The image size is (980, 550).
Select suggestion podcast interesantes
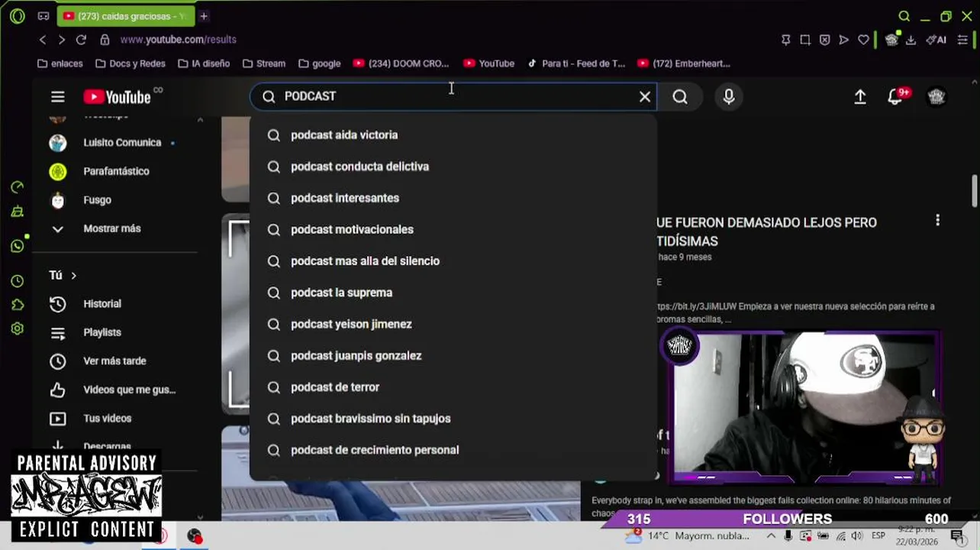(x=453, y=198)
